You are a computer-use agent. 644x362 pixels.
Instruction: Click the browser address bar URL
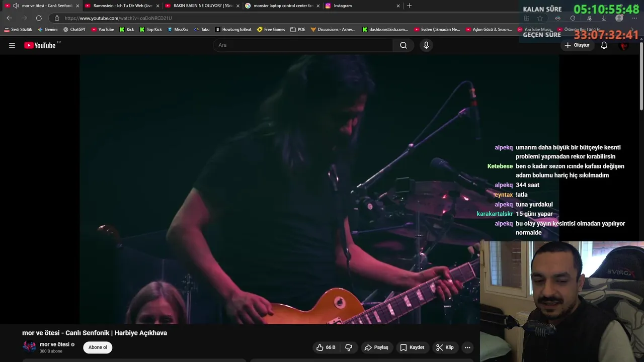pos(118,18)
